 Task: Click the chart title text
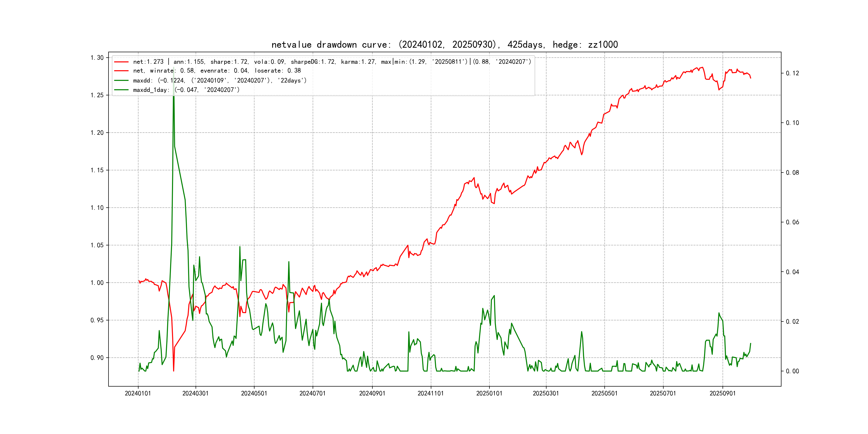click(x=444, y=45)
